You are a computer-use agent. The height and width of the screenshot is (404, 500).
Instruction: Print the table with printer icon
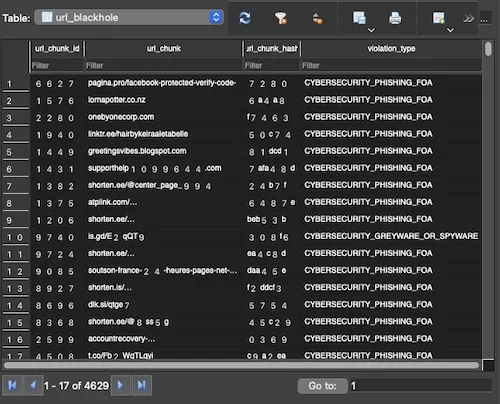[395, 18]
